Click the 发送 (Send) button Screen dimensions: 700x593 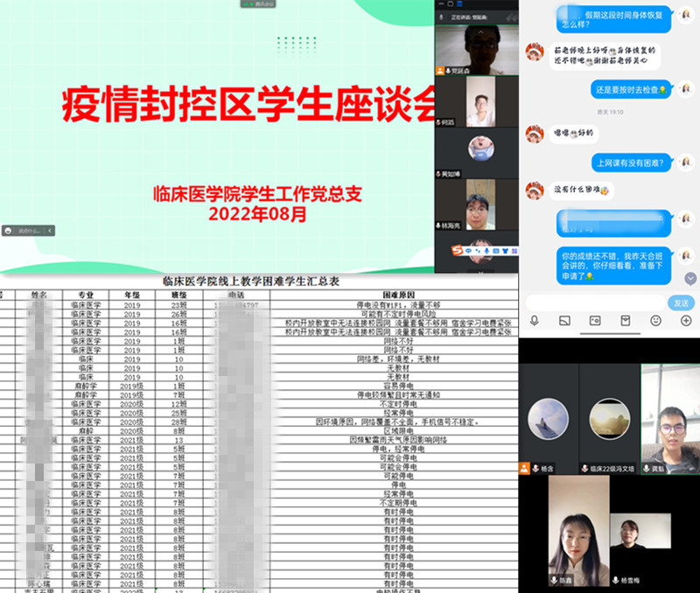[681, 303]
